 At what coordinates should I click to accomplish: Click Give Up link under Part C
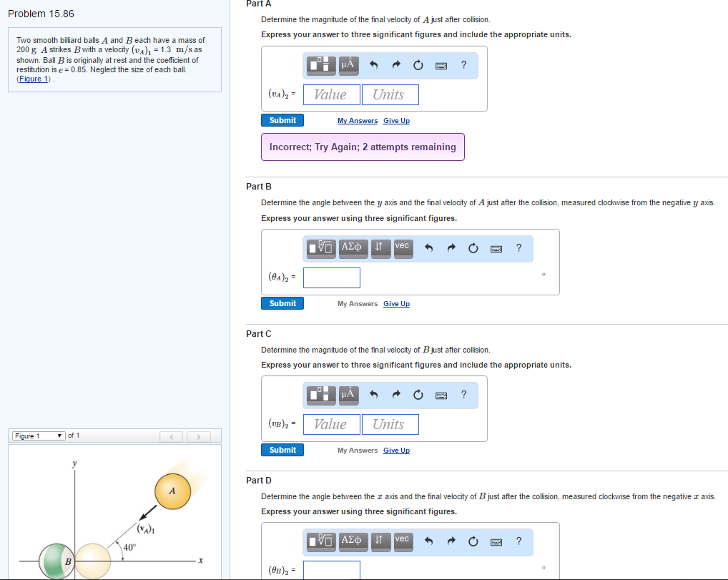[396, 450]
